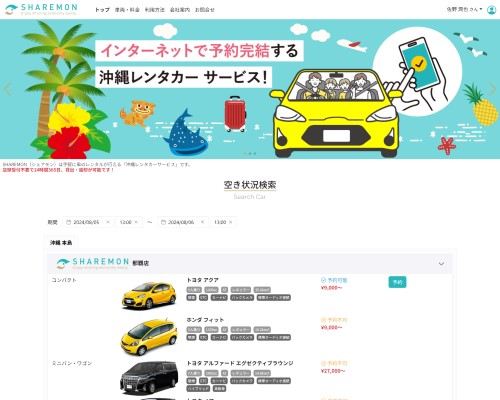Select the トップ menu item
This screenshot has width=500, height=400.
click(x=102, y=10)
